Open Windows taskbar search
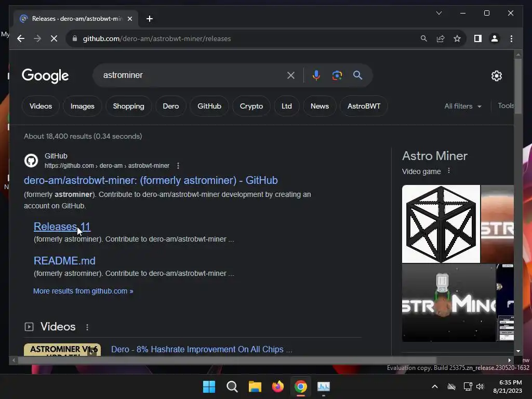532x399 pixels. [232, 387]
